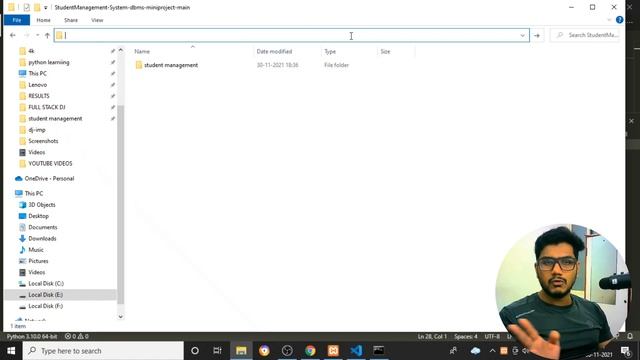Screen dimensions: 640x360
Task: Open Downloads in sidebar
Action: [x=42, y=238]
